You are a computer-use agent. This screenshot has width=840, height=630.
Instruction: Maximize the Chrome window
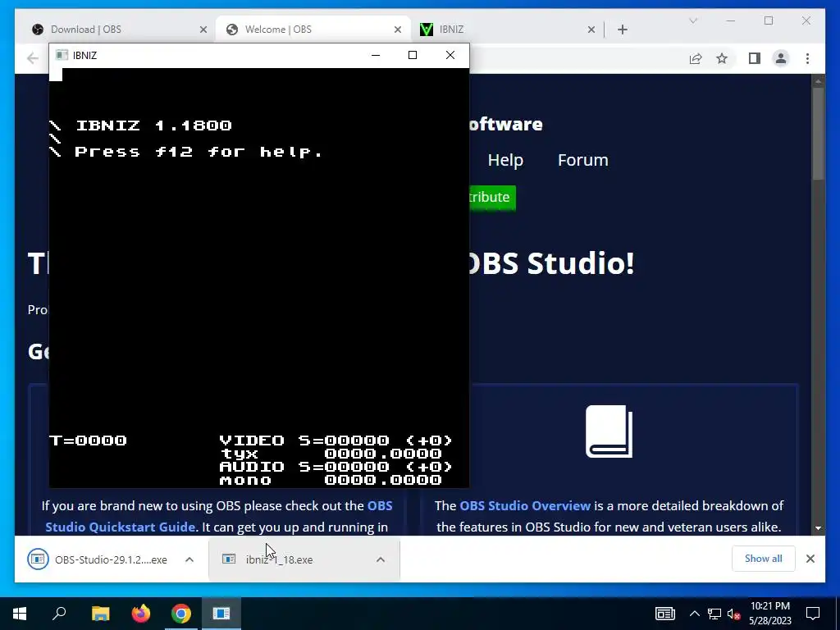click(x=769, y=21)
